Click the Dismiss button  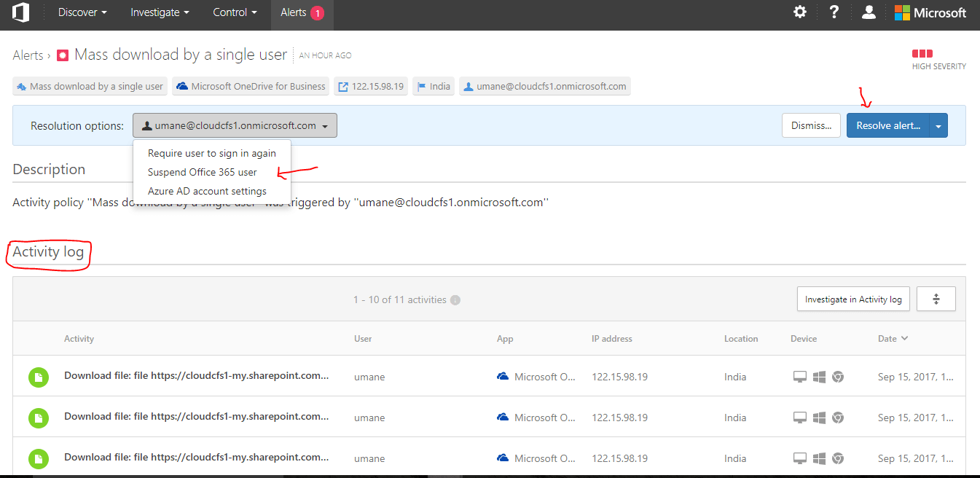tap(811, 125)
